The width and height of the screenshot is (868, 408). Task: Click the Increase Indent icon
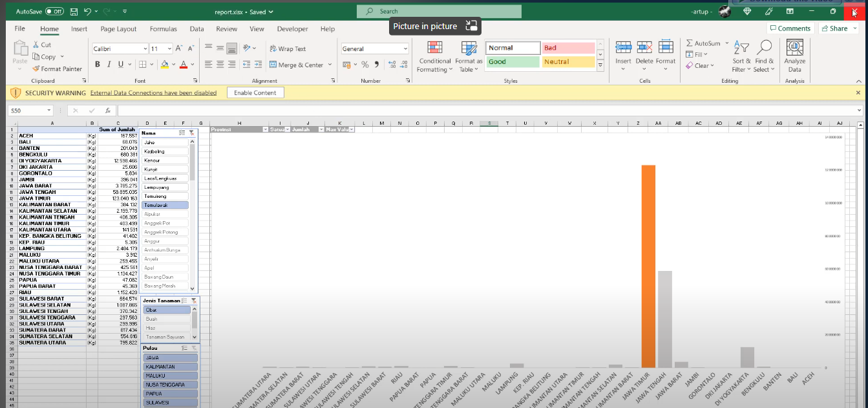tap(259, 64)
